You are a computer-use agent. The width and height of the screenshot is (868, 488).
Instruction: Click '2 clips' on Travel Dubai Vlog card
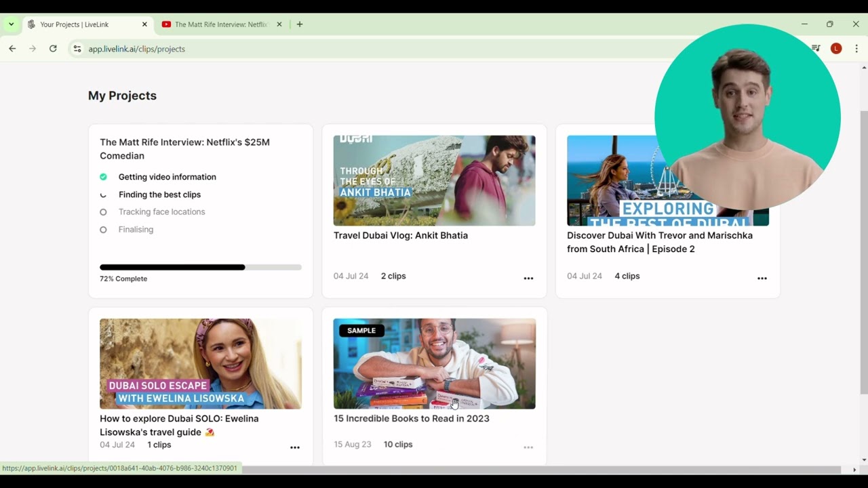click(393, 276)
